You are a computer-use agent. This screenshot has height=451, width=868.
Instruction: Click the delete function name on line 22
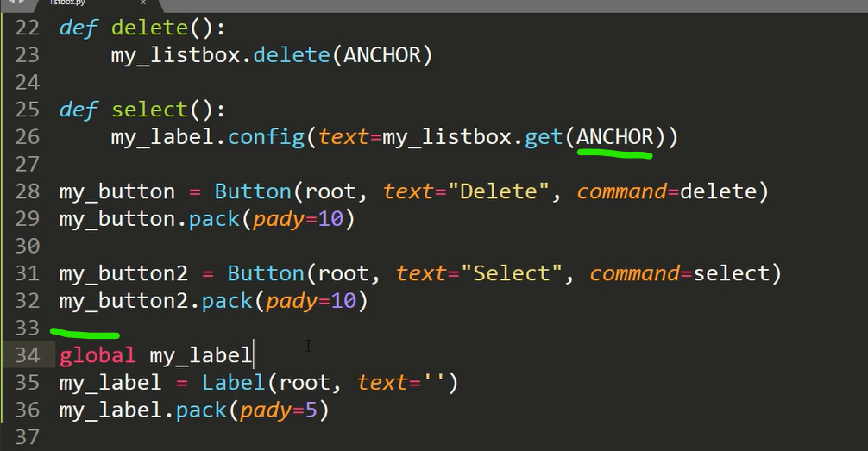click(149, 28)
